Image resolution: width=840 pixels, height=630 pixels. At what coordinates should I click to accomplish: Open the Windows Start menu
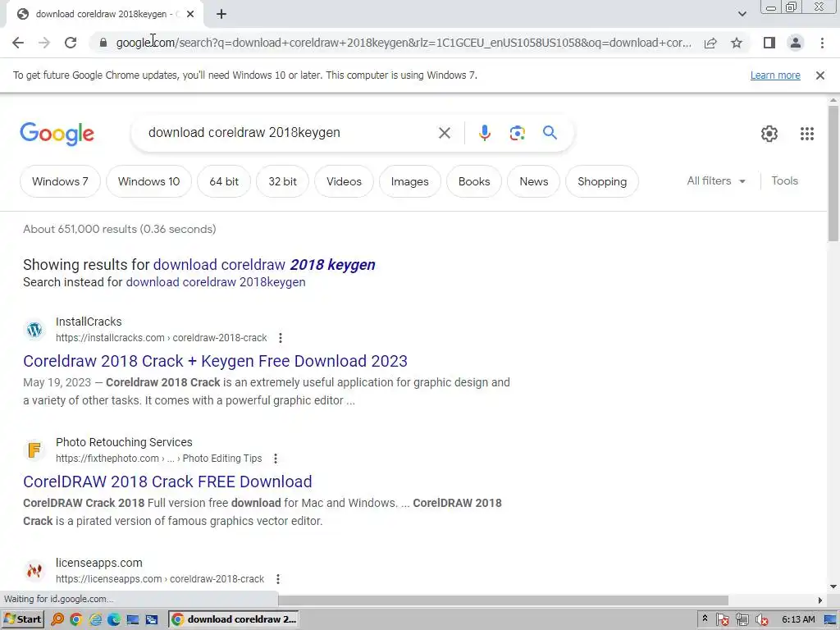pyautogui.click(x=22, y=619)
